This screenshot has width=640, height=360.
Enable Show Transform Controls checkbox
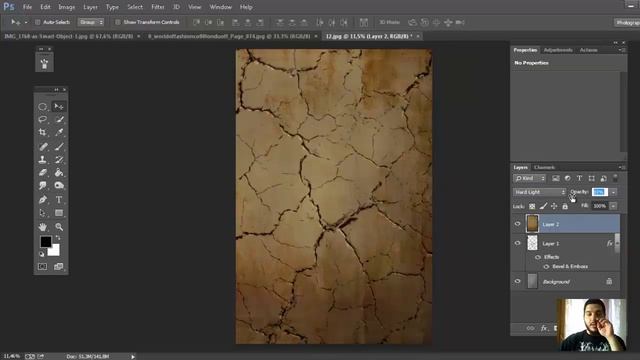[x=118, y=22]
